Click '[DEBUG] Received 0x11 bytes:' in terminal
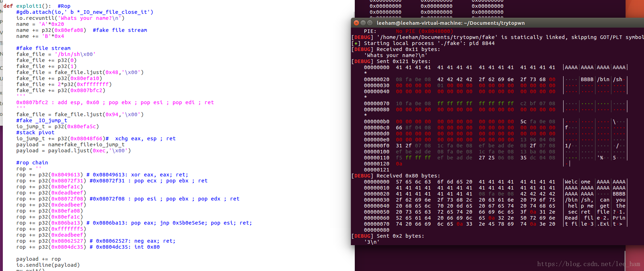 396,49
